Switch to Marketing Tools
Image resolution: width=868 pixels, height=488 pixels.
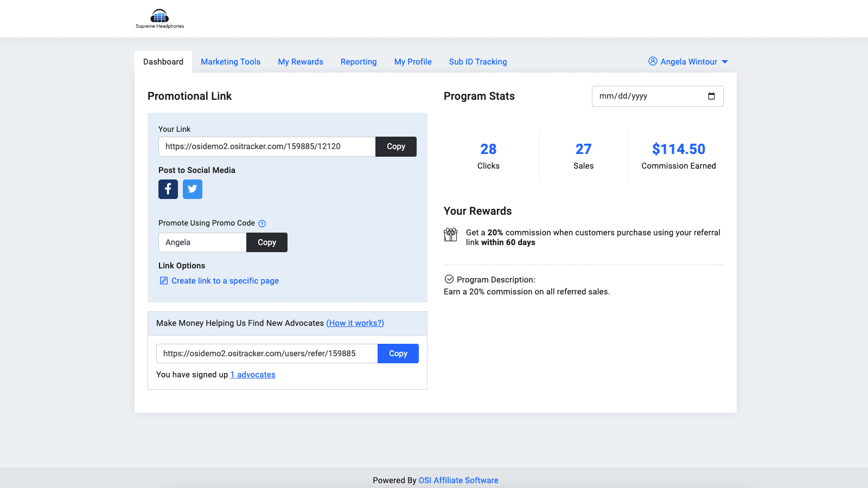point(230,61)
